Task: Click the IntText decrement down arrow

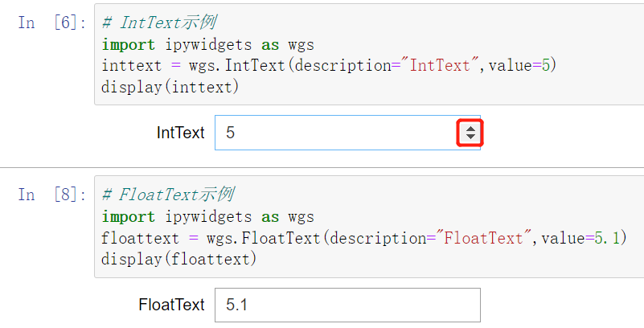Action: 470,137
